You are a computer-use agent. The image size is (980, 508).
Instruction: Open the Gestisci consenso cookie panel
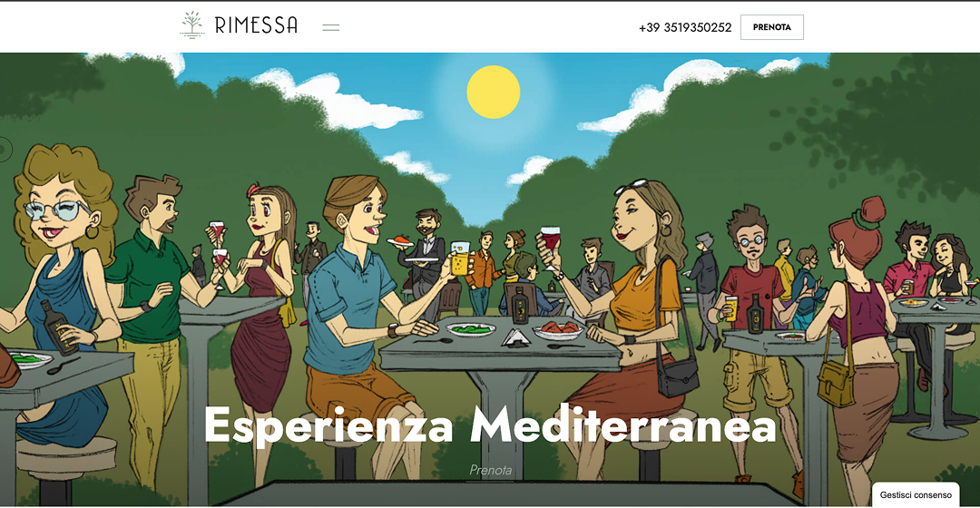point(916,495)
